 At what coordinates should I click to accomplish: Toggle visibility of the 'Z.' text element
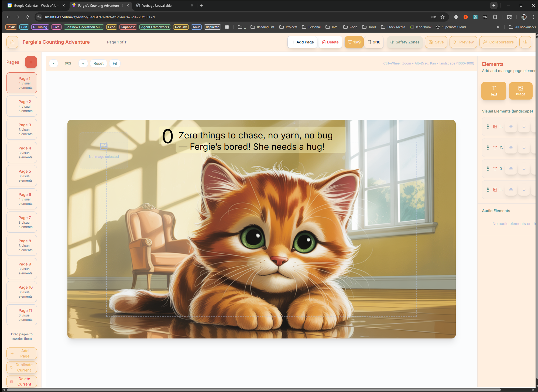click(511, 148)
